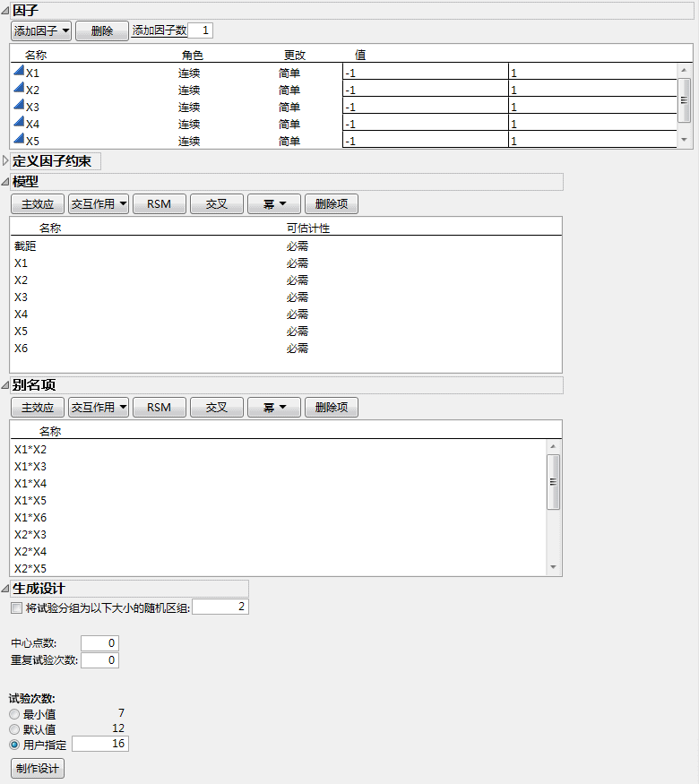
Task: Select X1*X4 in alias list
Action: point(279,484)
